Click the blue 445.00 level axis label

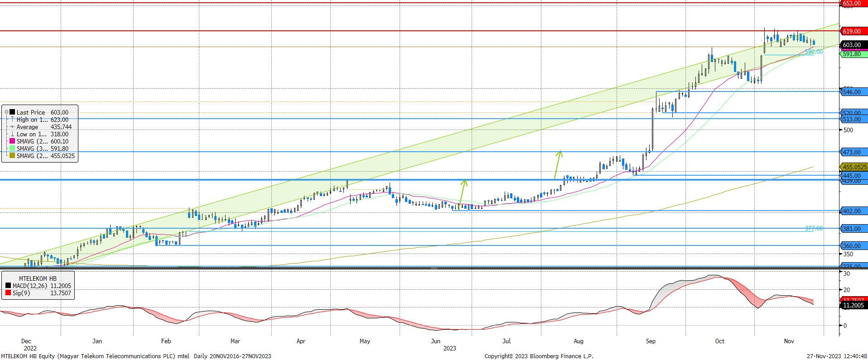point(854,176)
